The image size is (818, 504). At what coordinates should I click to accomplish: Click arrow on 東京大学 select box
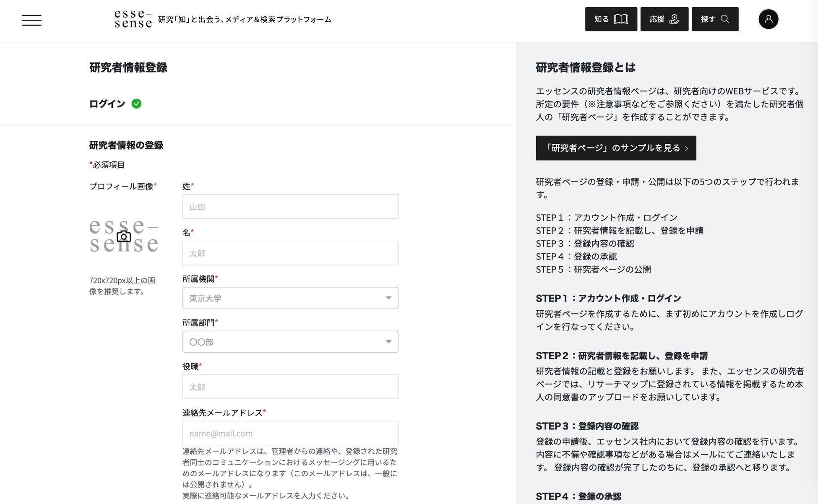[388, 298]
